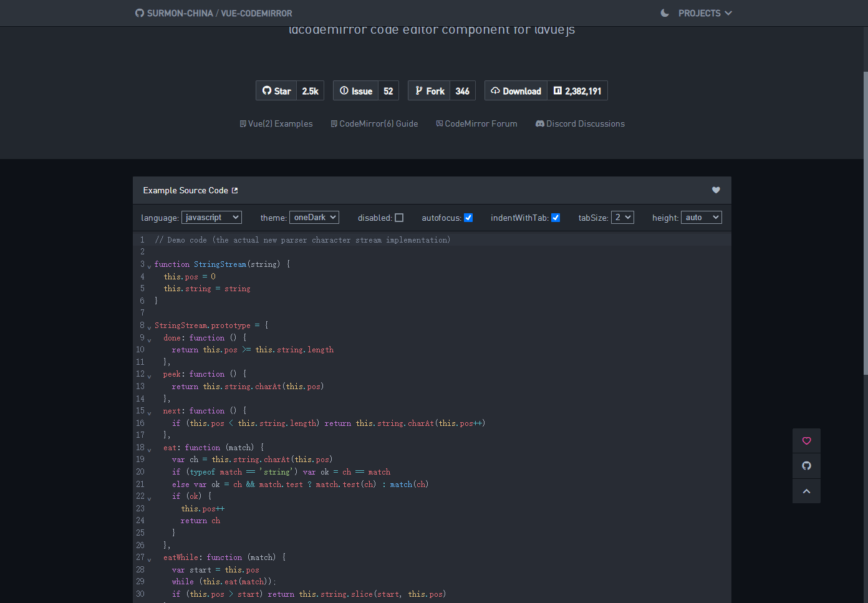Click the Issue button
This screenshot has height=603, width=868.
point(356,91)
